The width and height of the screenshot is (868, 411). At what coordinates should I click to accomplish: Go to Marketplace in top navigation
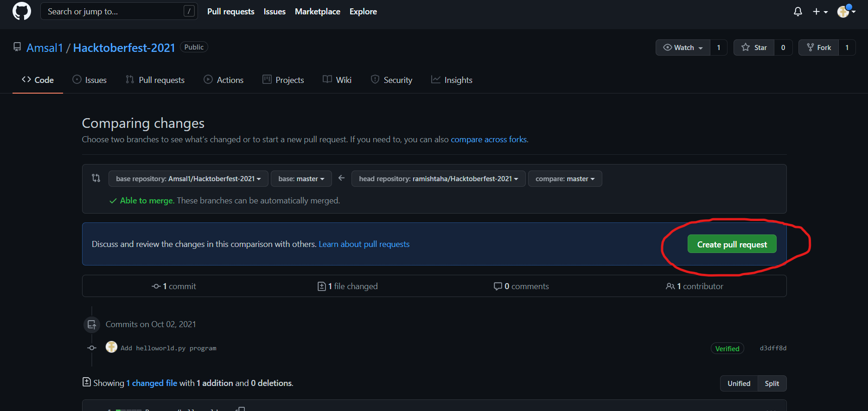[318, 12]
